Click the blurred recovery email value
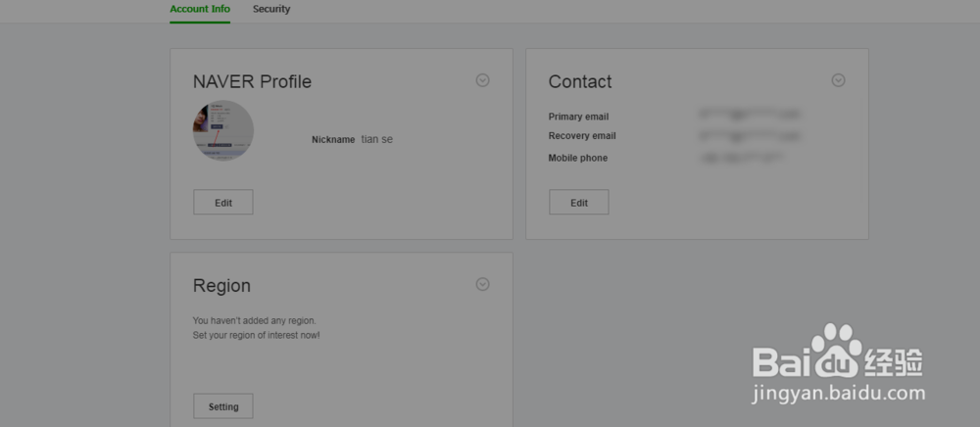 [749, 136]
